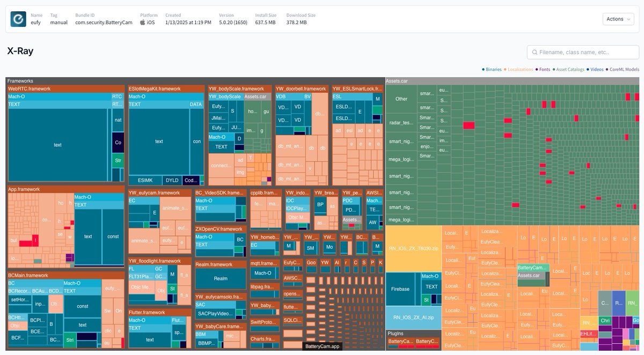Select the WebRTC.framework block header

click(65, 88)
